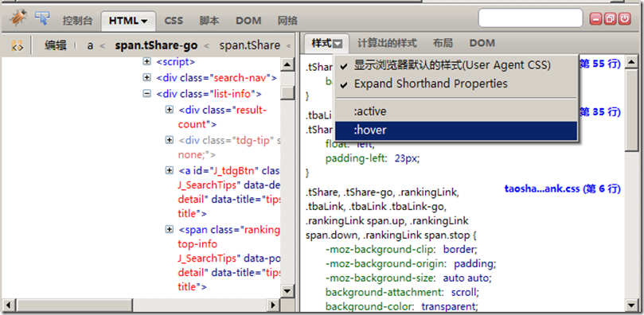Switch to the main DOM tab
This screenshot has width=644, height=315.
click(248, 21)
